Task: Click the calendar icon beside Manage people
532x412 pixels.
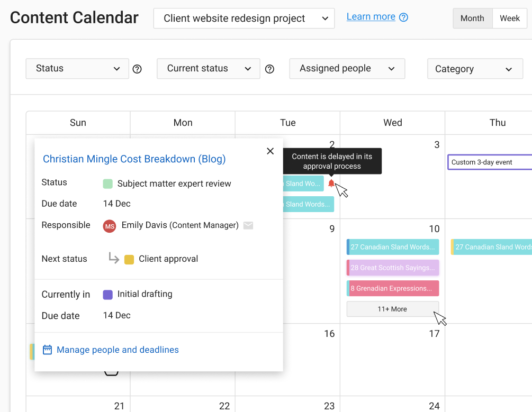Action: [x=47, y=350]
